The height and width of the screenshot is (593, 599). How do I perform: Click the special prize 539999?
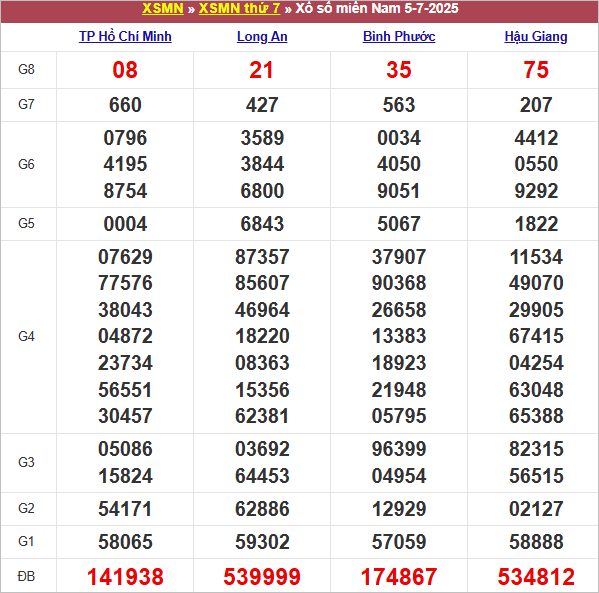[x=262, y=577]
